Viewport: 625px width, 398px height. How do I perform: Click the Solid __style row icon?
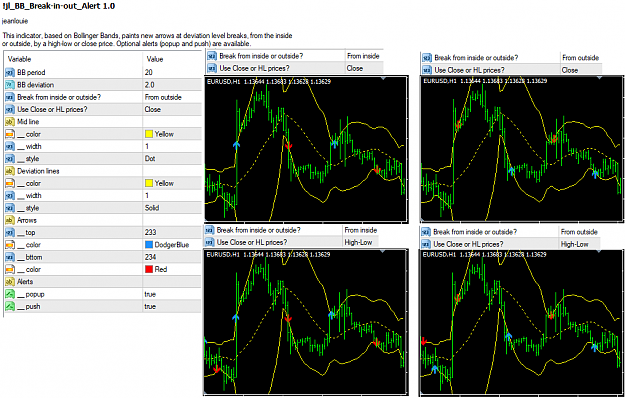[10, 208]
